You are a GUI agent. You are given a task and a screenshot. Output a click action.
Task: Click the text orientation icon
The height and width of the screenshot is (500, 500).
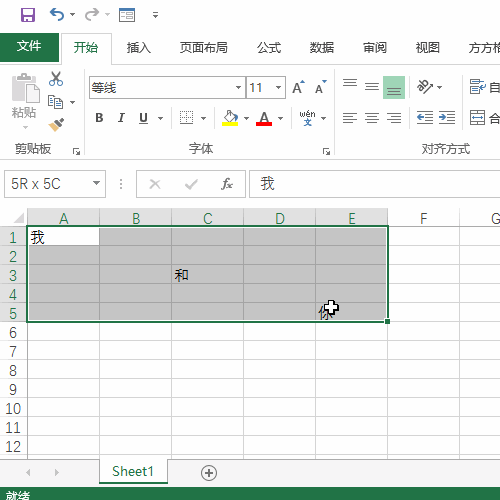click(425, 87)
